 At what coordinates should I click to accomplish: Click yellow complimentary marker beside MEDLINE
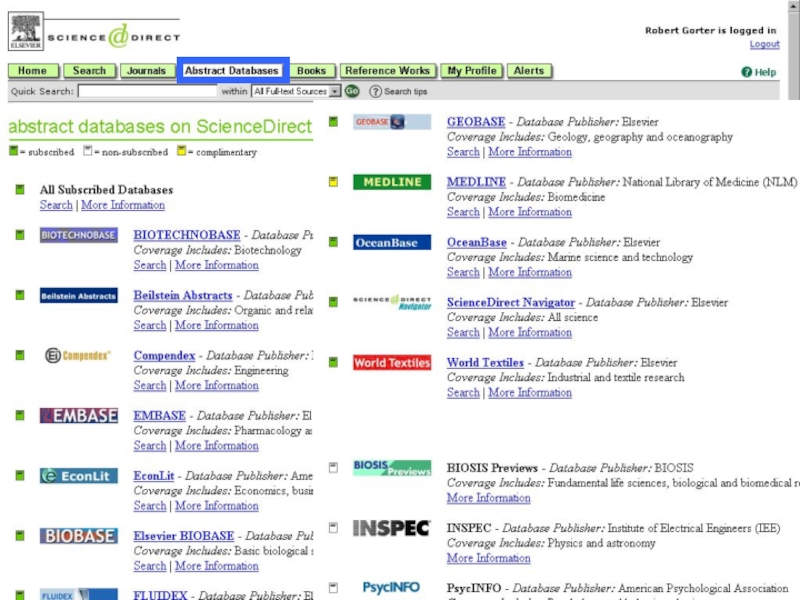(333, 182)
